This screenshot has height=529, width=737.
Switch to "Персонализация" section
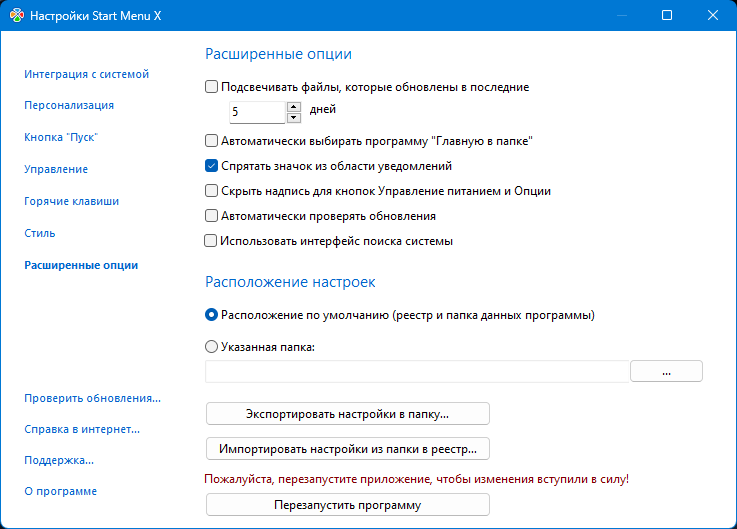pos(69,105)
